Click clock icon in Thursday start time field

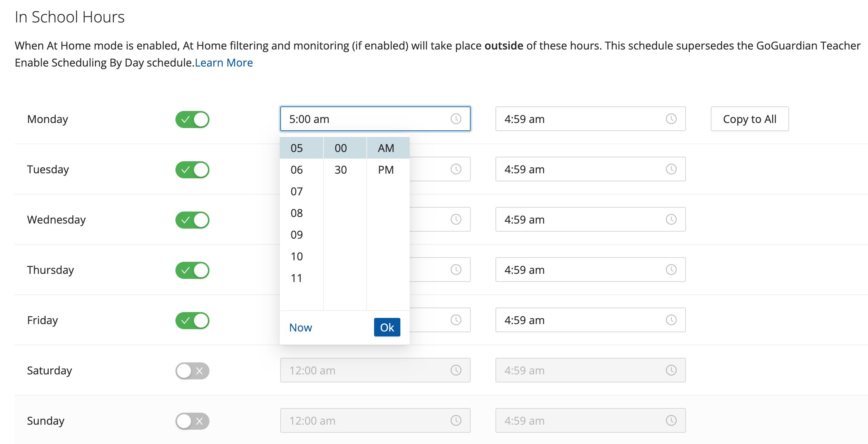tap(456, 270)
